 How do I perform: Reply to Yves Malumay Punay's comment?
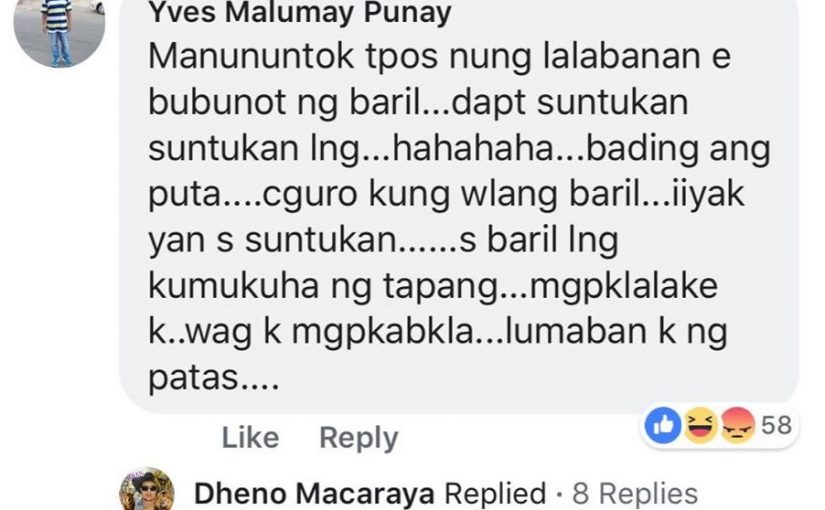(359, 438)
